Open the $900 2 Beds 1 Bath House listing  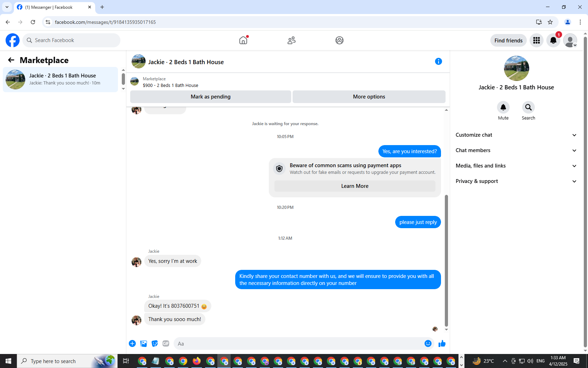click(170, 85)
